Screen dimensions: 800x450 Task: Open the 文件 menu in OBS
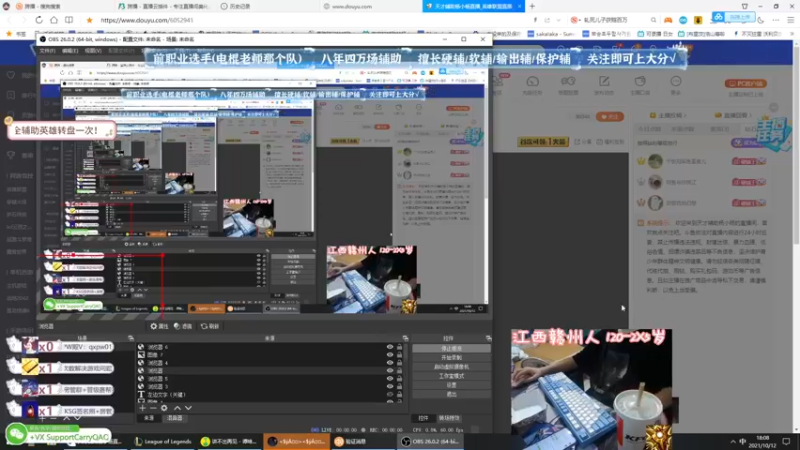[47, 51]
